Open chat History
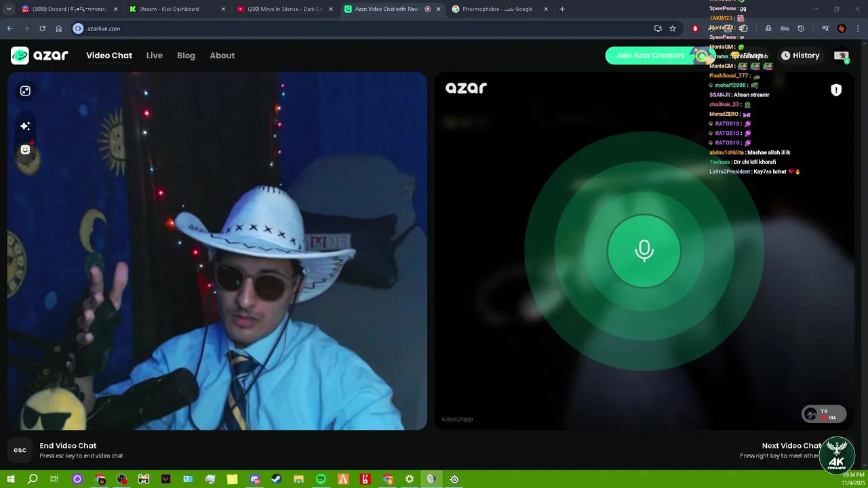Viewport: 868px width, 488px height. coord(800,56)
